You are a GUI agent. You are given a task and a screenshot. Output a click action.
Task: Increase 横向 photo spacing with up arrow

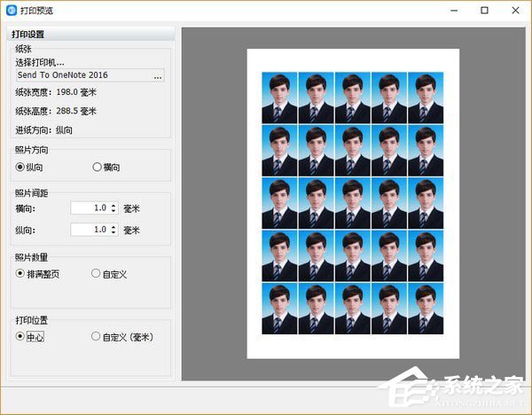pyautogui.click(x=113, y=205)
